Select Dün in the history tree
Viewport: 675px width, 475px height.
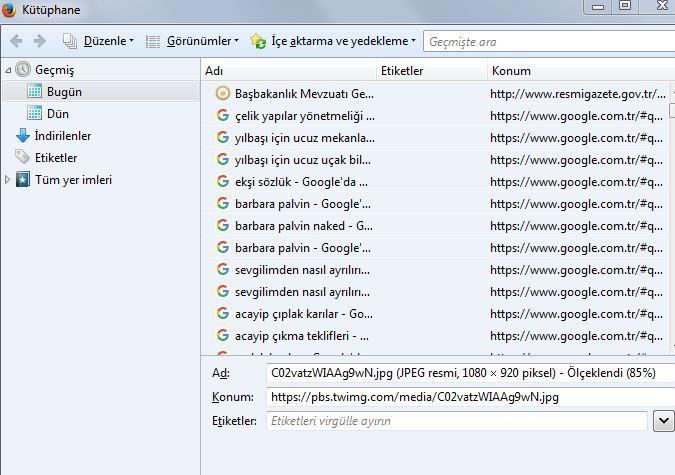pyautogui.click(x=58, y=114)
